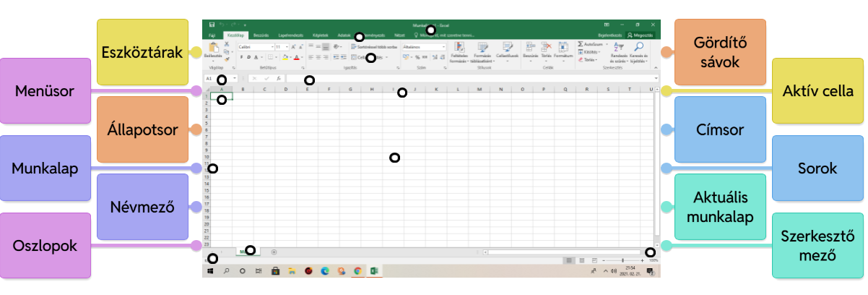Switch to the Beszúrás ribbon tab
This screenshot has height=295, width=868.
pos(261,35)
